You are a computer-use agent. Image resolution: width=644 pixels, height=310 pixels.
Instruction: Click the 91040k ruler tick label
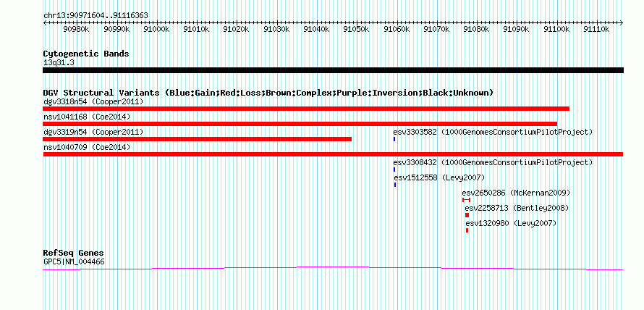[x=317, y=30]
